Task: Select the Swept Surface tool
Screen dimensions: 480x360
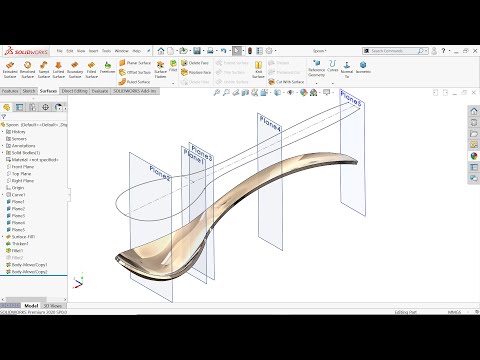Action: tap(44, 70)
